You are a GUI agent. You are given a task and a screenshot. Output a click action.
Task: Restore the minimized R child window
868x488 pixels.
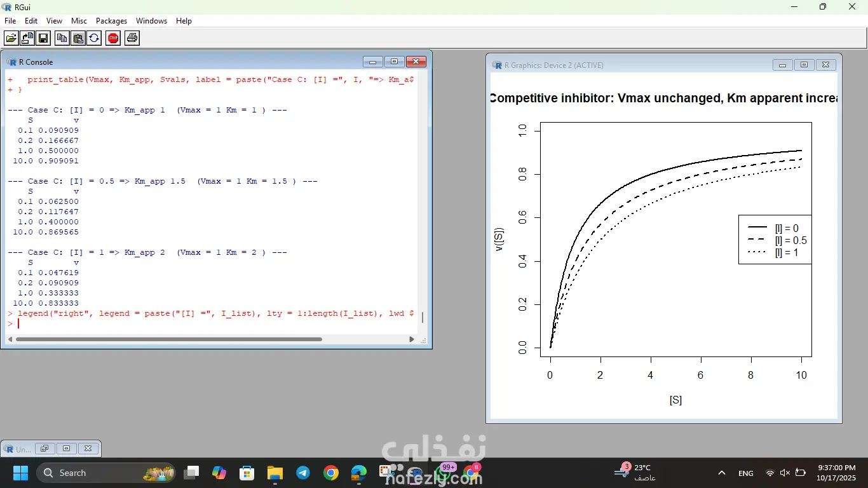(x=44, y=449)
